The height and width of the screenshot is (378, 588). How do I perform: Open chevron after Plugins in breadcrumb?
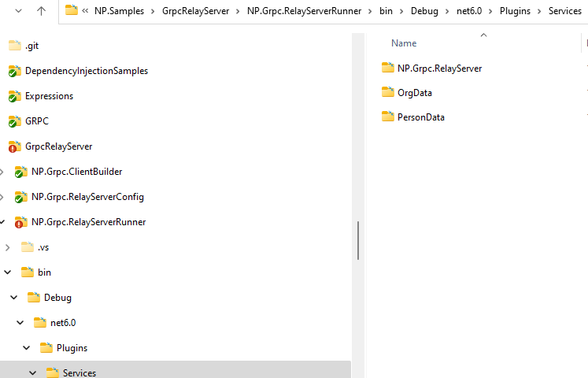tap(539, 12)
